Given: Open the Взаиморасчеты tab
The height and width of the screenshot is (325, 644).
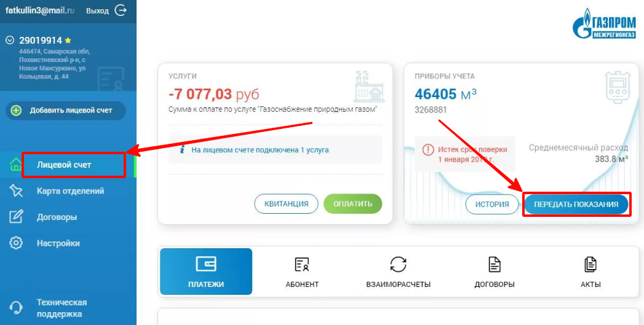Looking at the screenshot, I should click(398, 272).
